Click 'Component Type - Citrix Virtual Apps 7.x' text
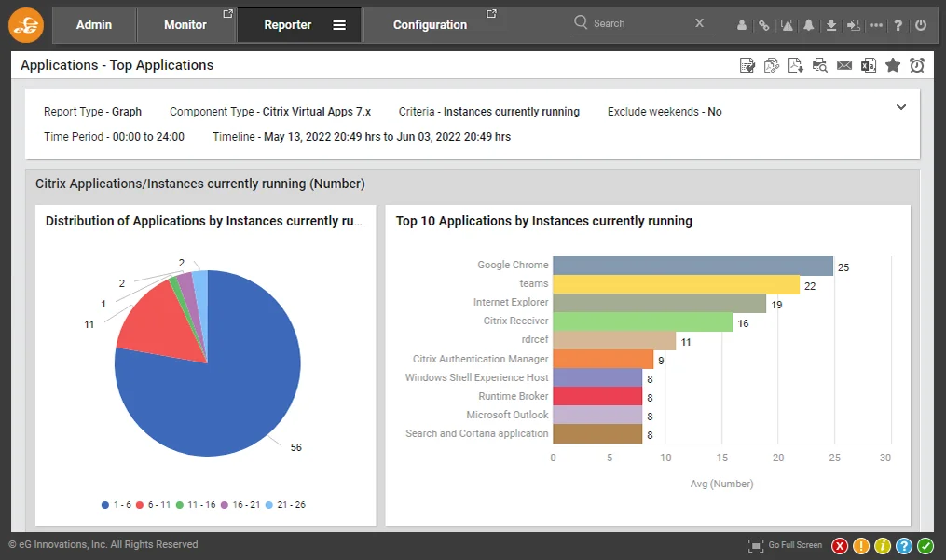This screenshot has width=946, height=560. [270, 112]
